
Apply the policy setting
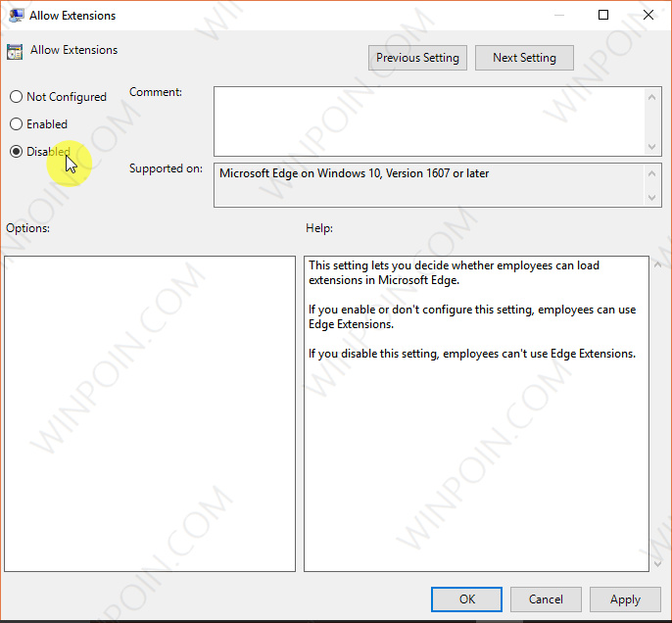point(625,599)
